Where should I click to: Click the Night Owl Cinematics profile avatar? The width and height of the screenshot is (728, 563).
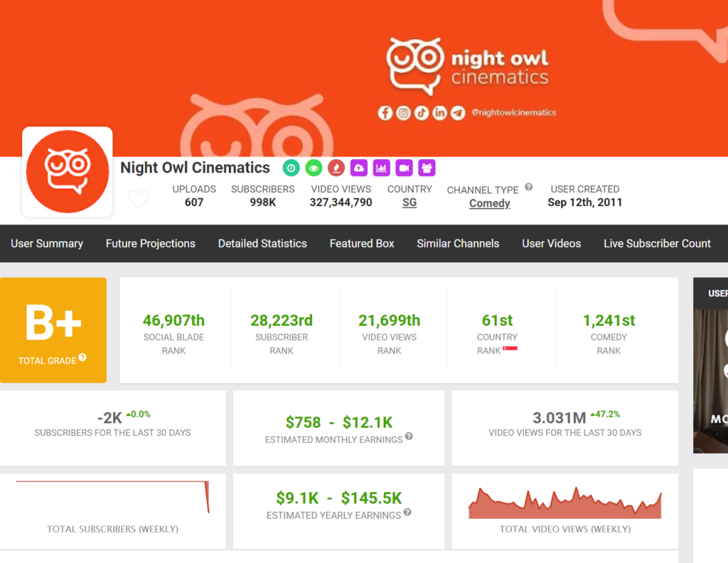pos(68,172)
